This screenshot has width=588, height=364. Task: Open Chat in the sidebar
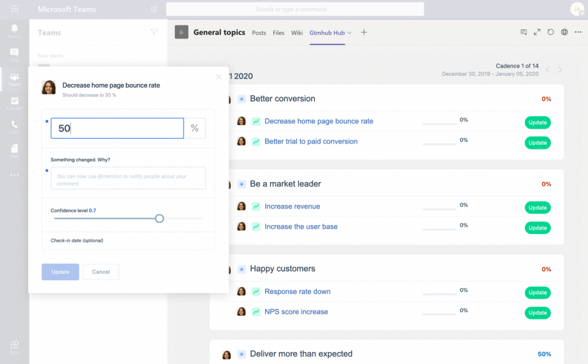click(x=14, y=55)
